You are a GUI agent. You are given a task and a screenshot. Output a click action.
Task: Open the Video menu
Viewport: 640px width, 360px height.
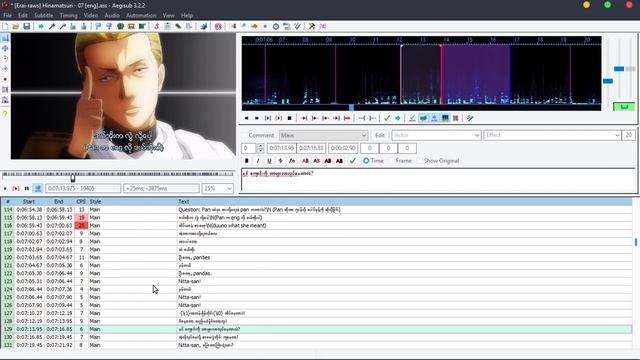(91, 16)
